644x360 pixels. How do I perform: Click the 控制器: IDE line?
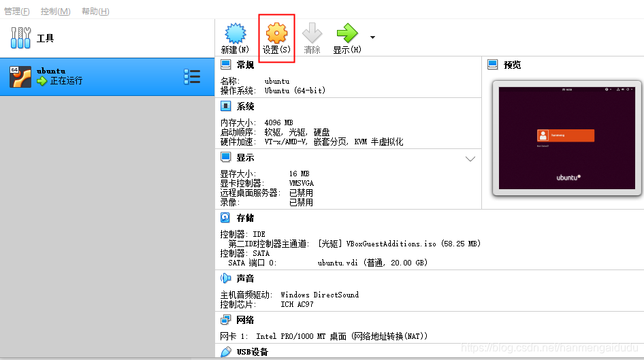point(243,234)
